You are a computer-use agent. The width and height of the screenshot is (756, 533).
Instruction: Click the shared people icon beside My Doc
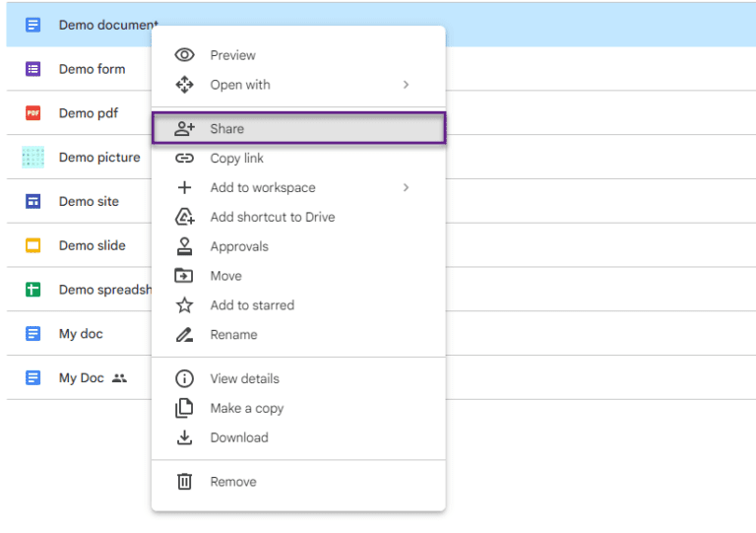coord(119,378)
